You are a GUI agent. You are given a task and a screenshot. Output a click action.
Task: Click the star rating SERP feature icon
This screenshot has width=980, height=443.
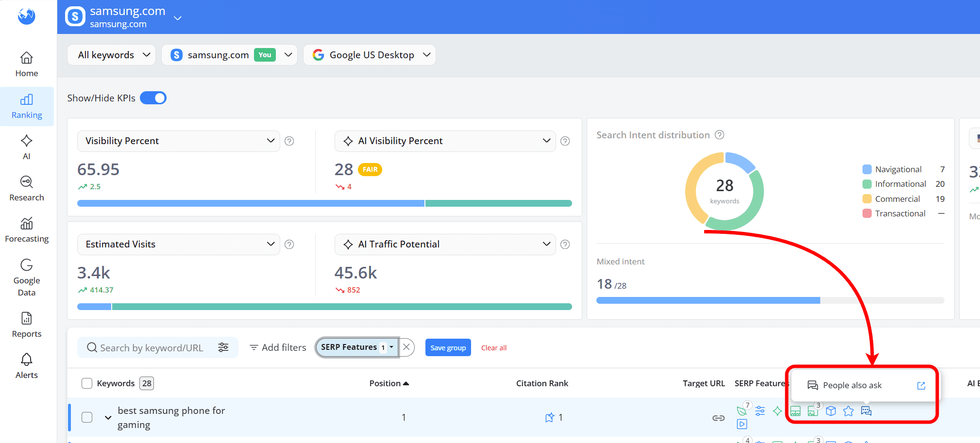coord(848,411)
